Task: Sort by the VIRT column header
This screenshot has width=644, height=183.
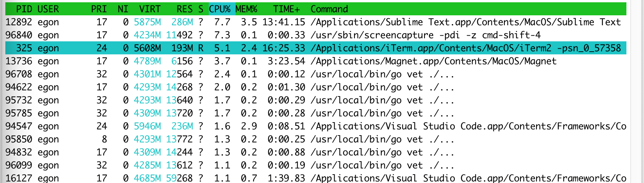Action: (x=150, y=9)
